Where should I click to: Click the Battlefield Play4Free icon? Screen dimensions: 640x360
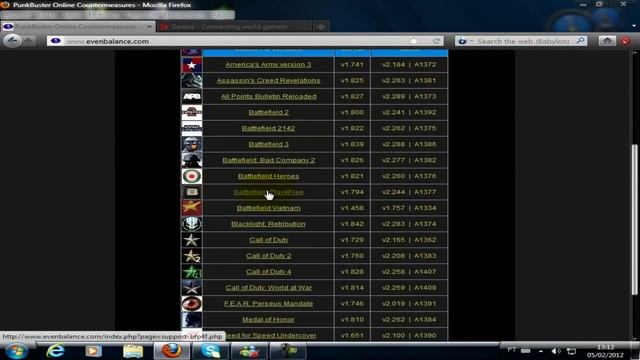pos(191,192)
